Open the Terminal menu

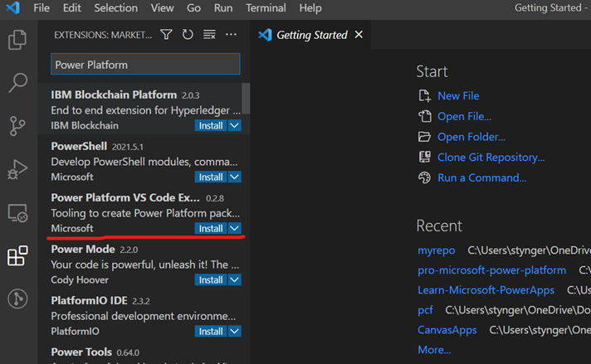266,8
